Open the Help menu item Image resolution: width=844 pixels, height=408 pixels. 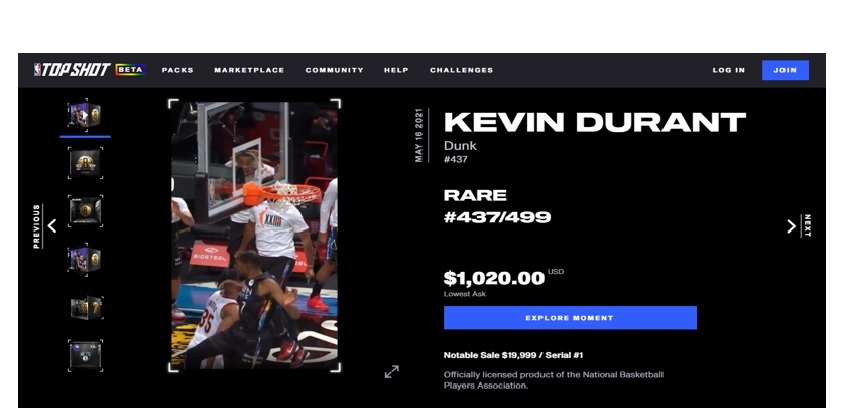click(396, 70)
